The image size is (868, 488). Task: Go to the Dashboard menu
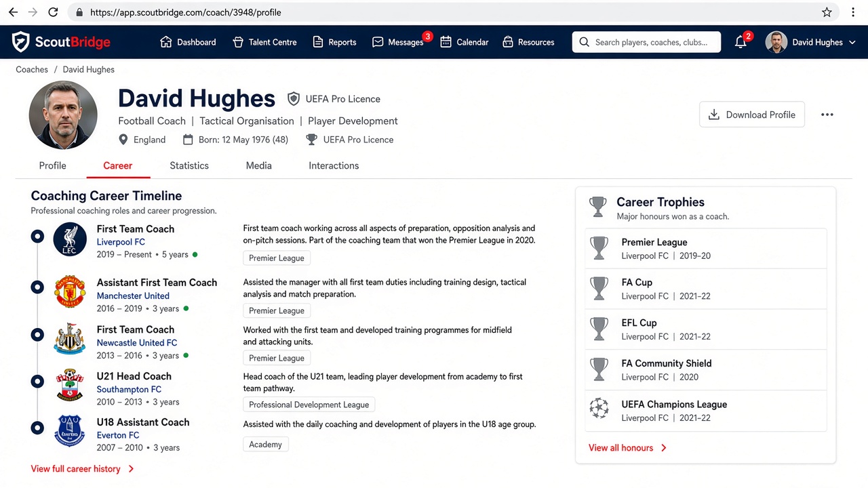click(x=188, y=42)
